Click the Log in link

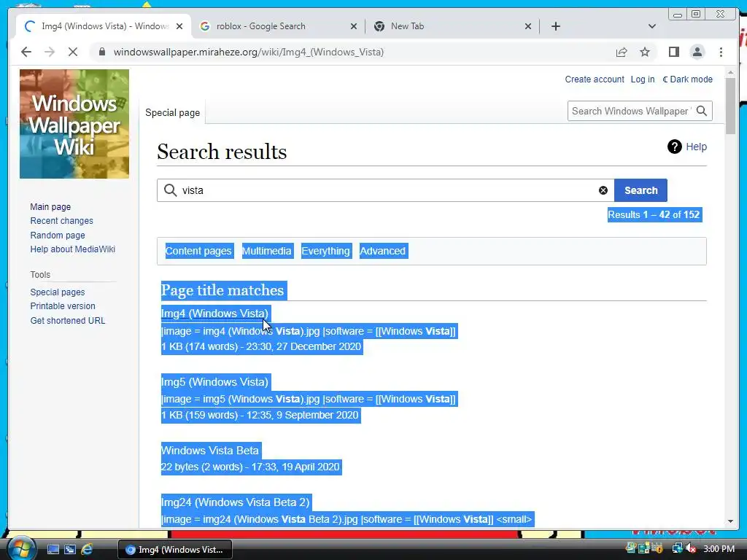coord(642,79)
